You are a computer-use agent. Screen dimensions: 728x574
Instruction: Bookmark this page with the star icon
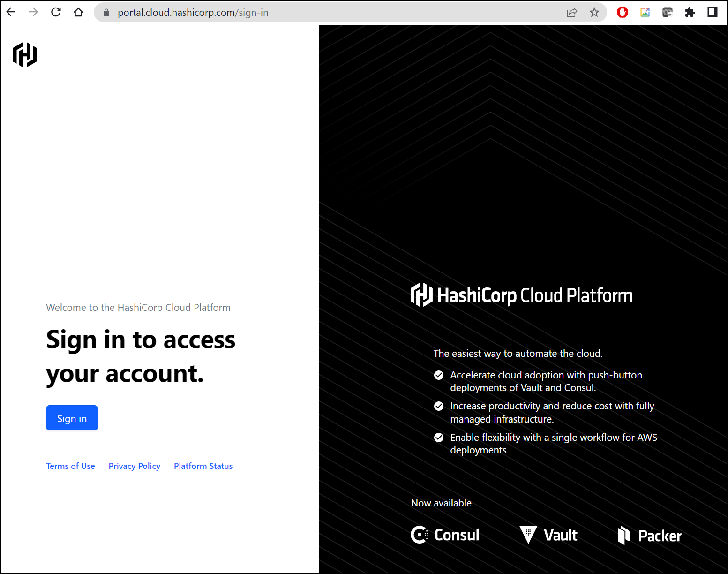coord(594,13)
